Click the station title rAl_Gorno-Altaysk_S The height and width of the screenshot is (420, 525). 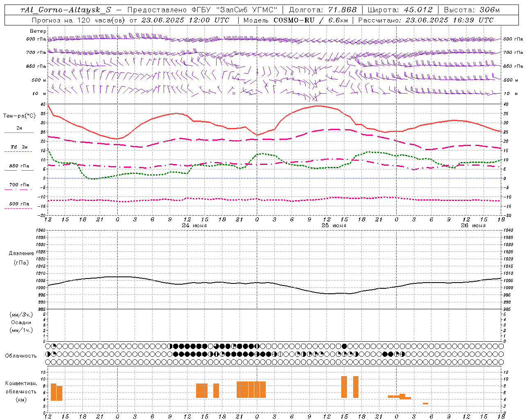pos(66,10)
